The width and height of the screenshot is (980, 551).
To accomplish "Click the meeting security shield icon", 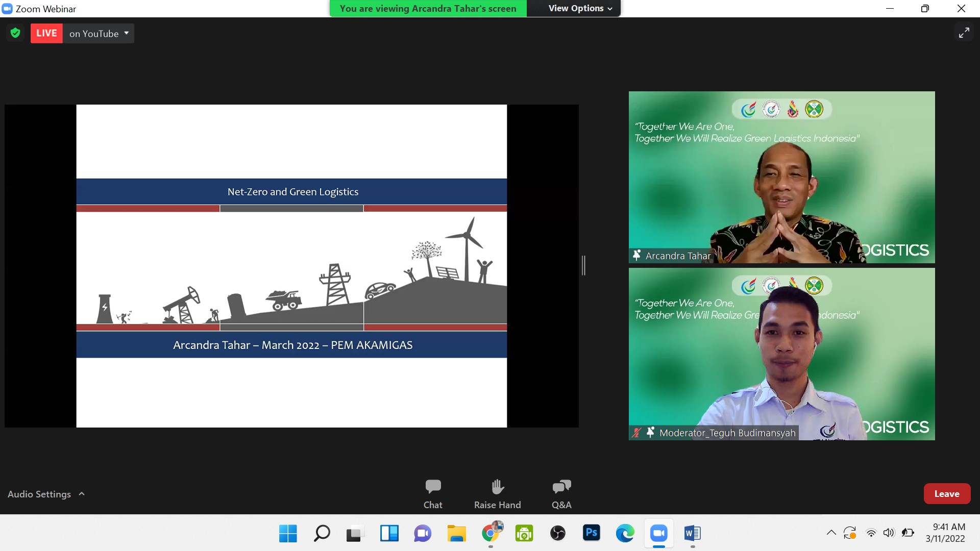I will tap(15, 32).
